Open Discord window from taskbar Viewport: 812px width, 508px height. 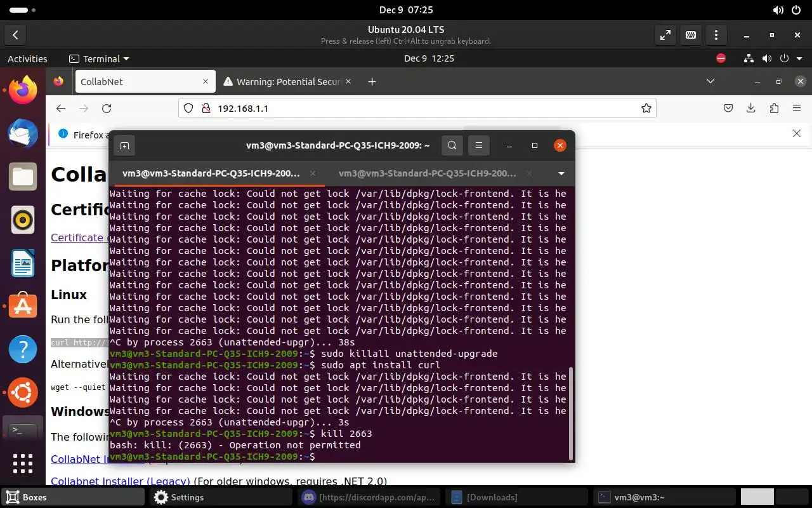[x=369, y=497]
